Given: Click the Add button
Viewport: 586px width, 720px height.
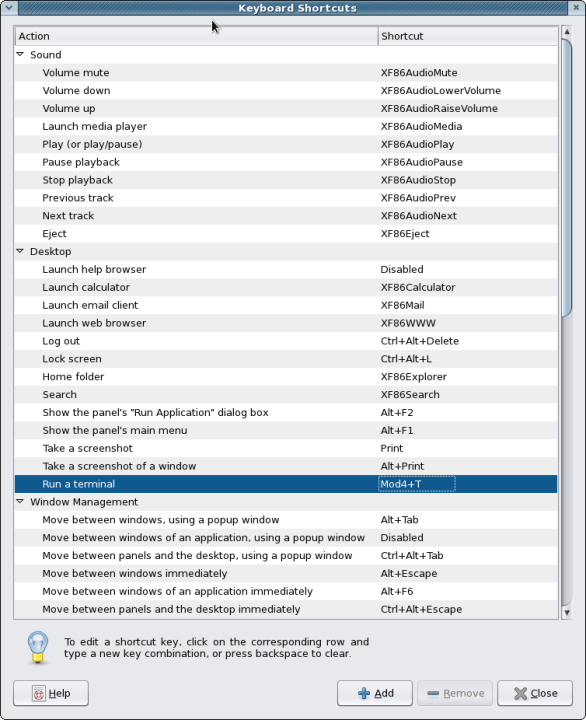Looking at the screenshot, I should coord(375,693).
